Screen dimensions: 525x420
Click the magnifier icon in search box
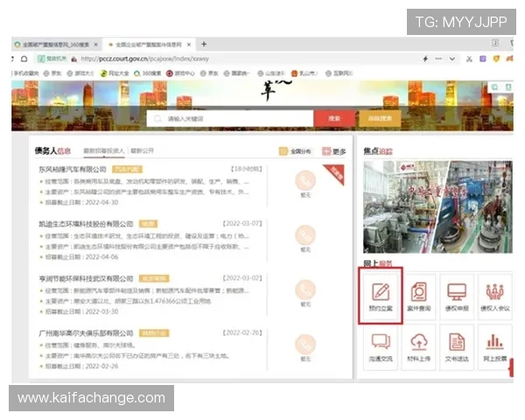(x=157, y=119)
